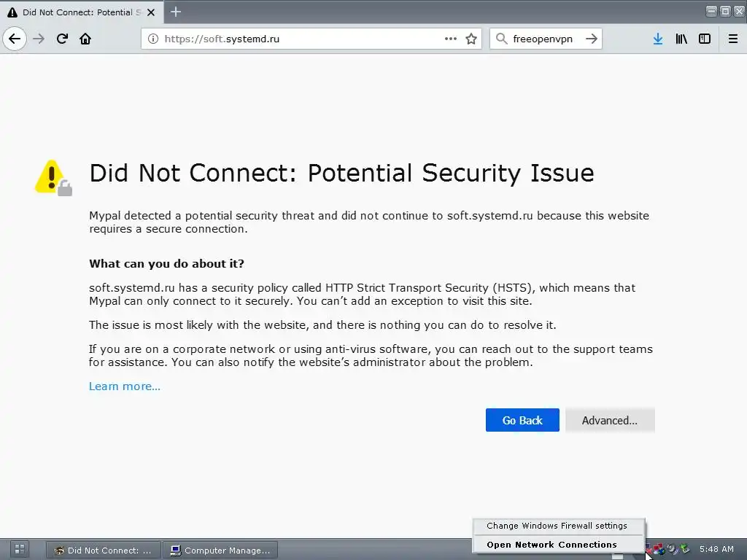Open a new tab with plus
This screenshot has height=560, width=747.
coord(176,12)
